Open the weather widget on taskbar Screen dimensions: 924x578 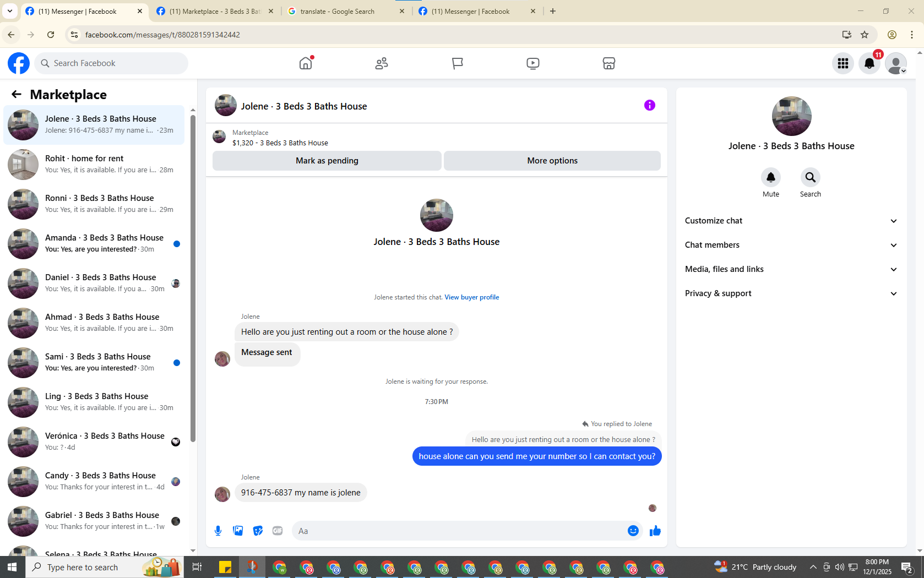tap(755, 567)
